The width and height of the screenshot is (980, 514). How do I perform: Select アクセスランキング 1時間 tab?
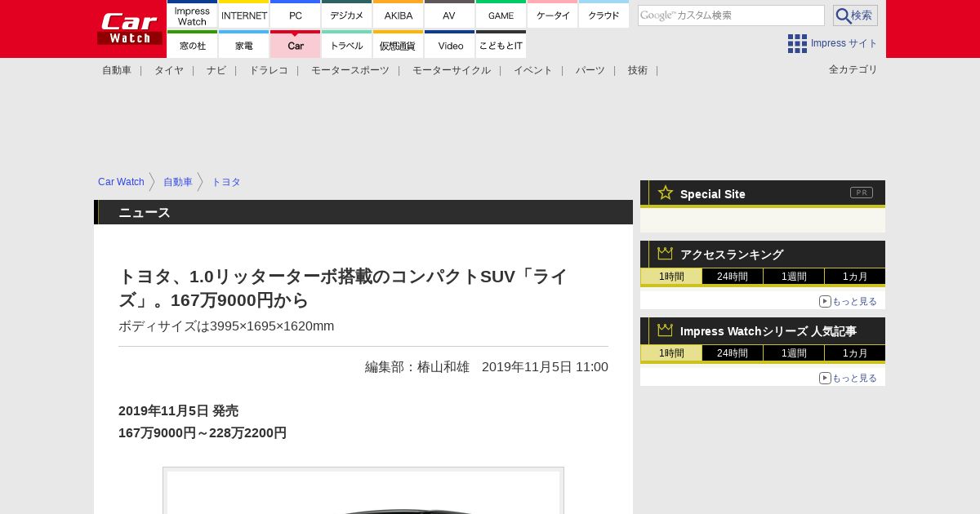click(x=671, y=277)
